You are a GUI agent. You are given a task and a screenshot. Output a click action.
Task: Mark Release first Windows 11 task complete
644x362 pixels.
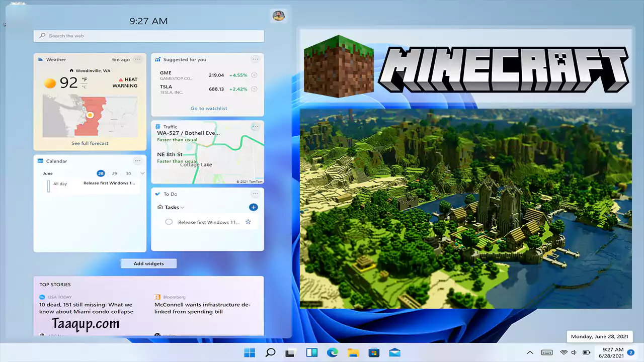pyautogui.click(x=169, y=222)
